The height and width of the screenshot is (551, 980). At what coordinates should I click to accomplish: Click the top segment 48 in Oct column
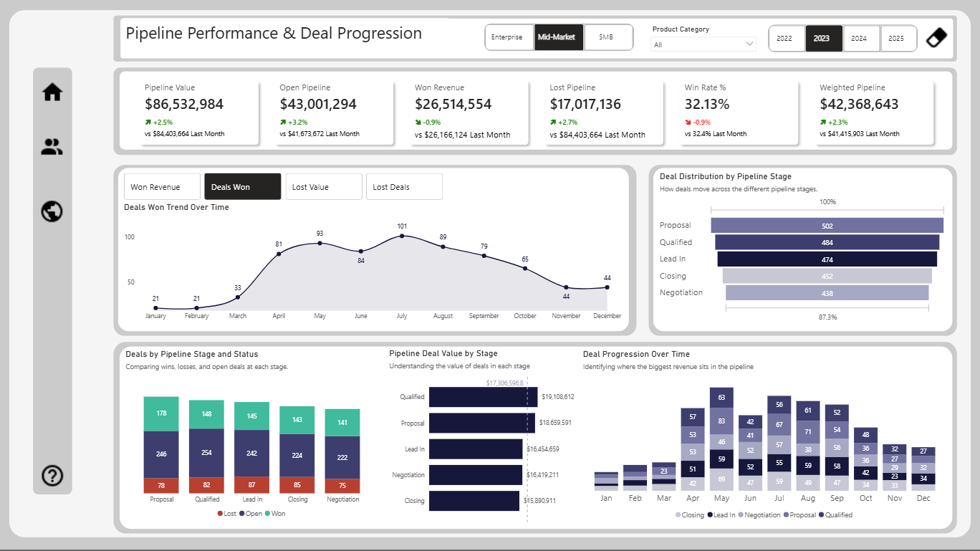pos(865,435)
